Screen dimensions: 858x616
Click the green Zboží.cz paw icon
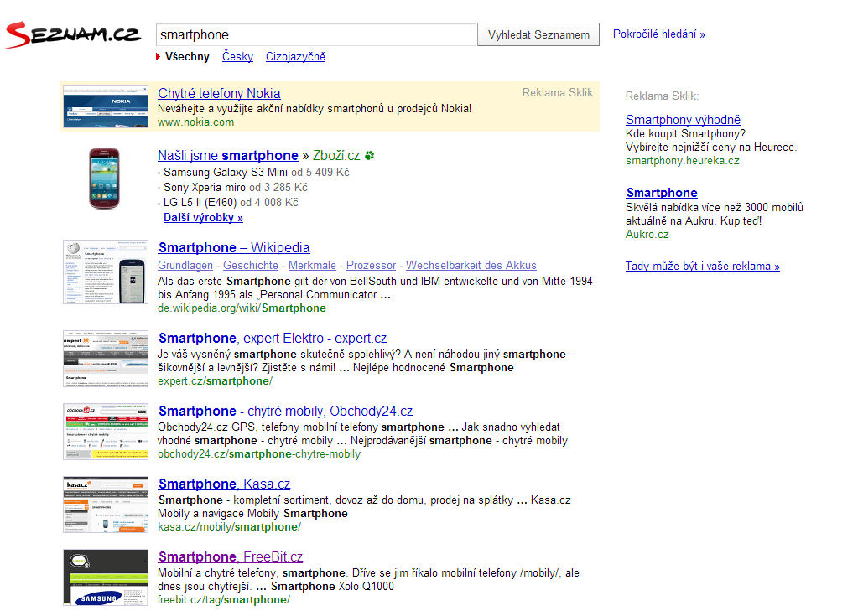point(370,155)
